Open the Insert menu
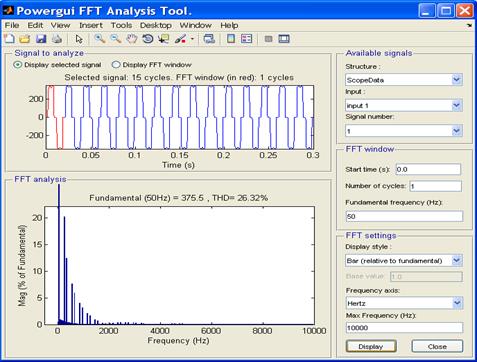Viewport: 477px width, 362px height. pyautogui.click(x=91, y=25)
